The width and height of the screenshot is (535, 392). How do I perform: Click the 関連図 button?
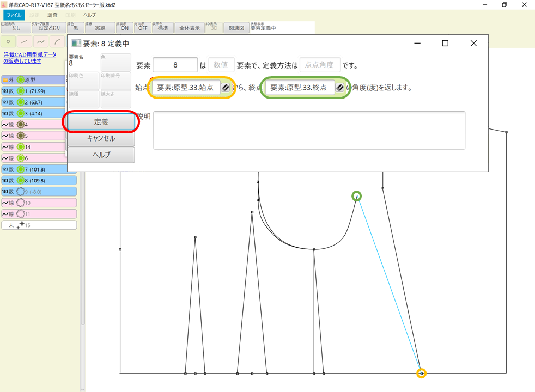click(x=236, y=27)
